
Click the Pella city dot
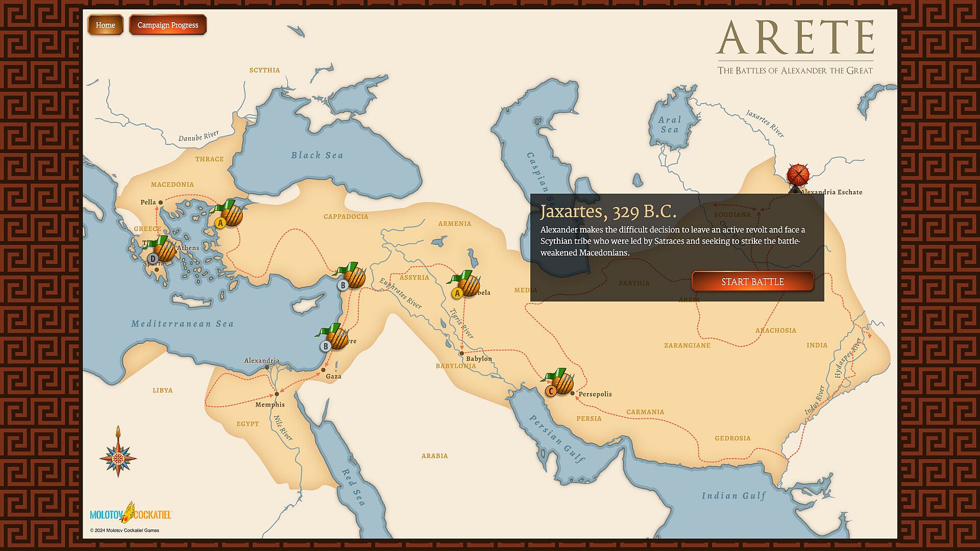160,203
